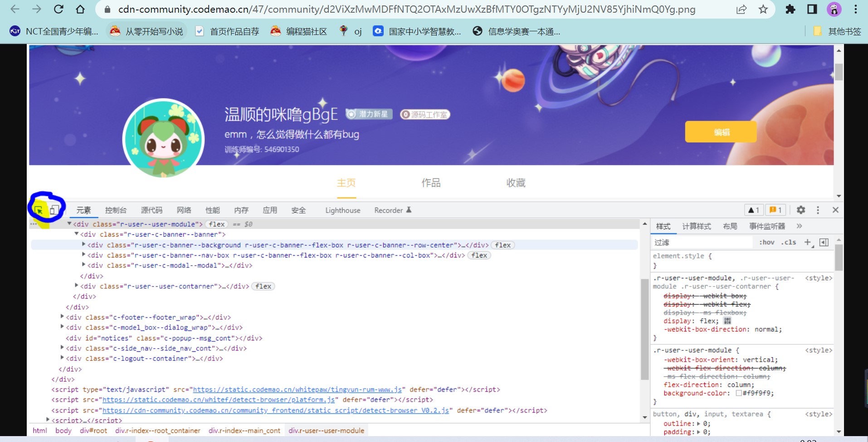The image size is (868, 442).
Task: Open the tingyun-rum-www.js script link
Action: 297,389
